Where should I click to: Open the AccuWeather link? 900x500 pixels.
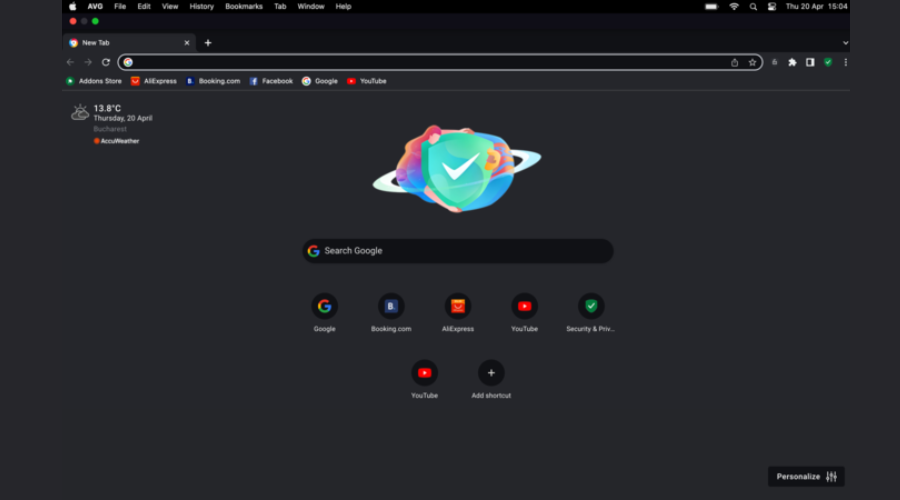pos(117,141)
